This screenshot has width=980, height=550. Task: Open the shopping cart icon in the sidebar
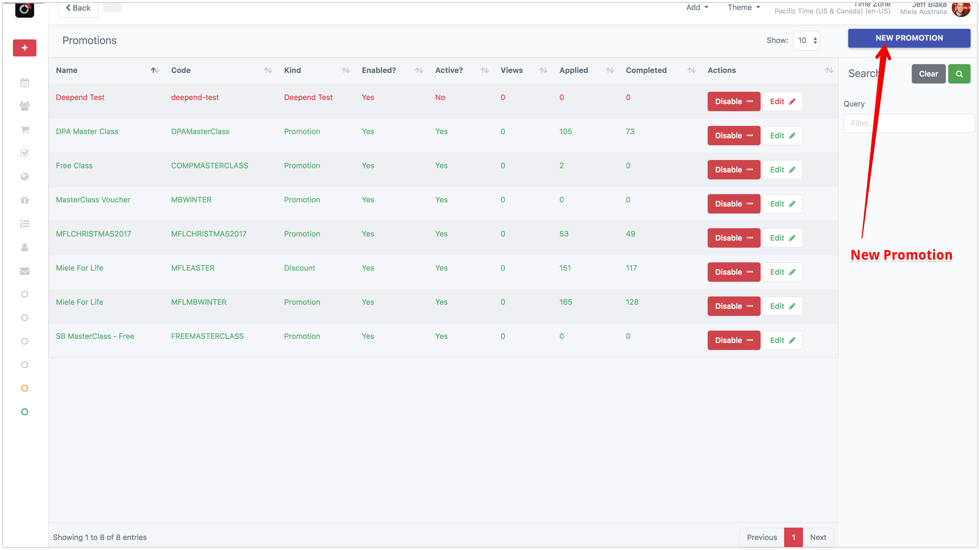coord(25,130)
